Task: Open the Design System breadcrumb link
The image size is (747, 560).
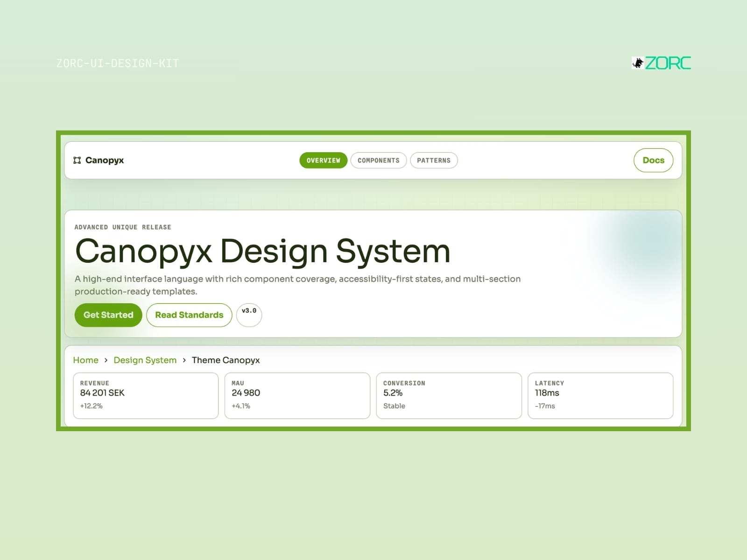Action: pos(145,360)
